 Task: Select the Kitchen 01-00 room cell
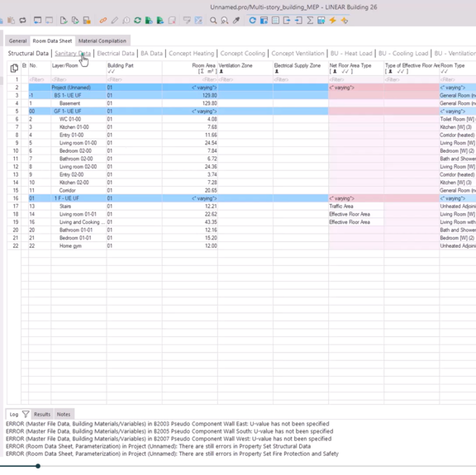79,127
